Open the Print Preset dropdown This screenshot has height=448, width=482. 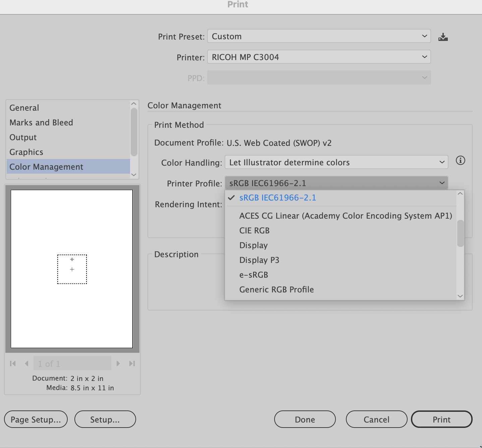[319, 36]
